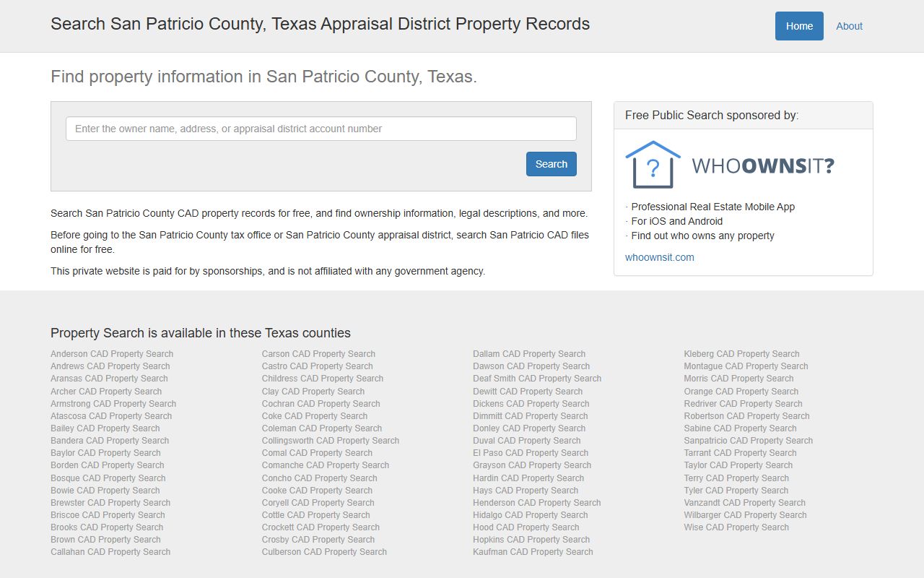Open Tyler CAD Property Search
The width and height of the screenshot is (924, 578).
736,491
